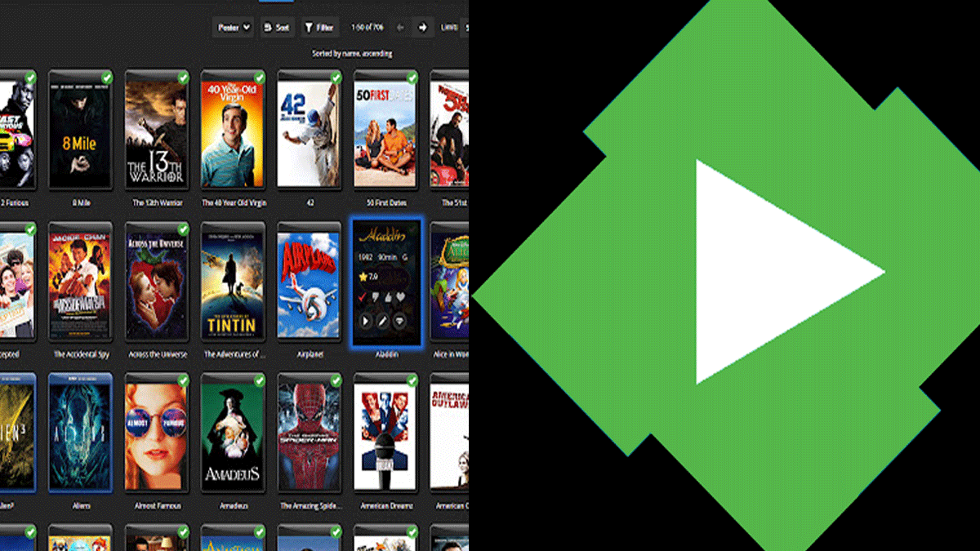Click the 'Almost Famous' title text
980x551 pixels.
point(157,506)
